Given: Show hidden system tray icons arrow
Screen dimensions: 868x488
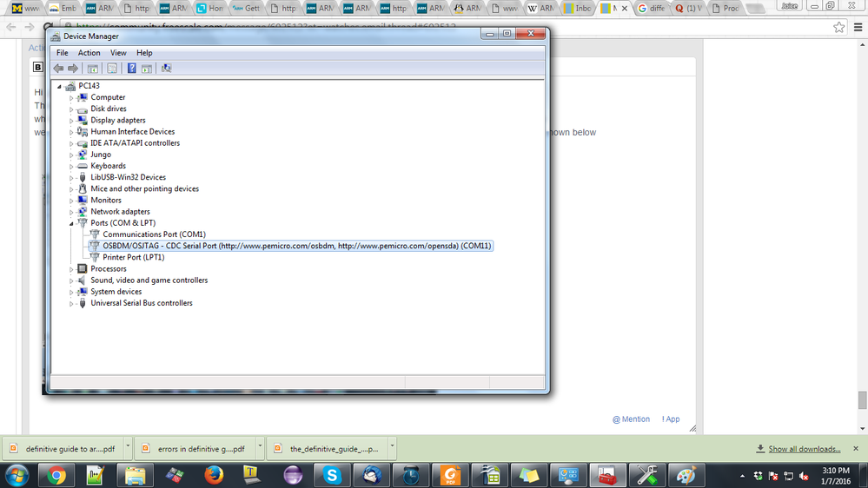Looking at the screenshot, I should (742, 476).
